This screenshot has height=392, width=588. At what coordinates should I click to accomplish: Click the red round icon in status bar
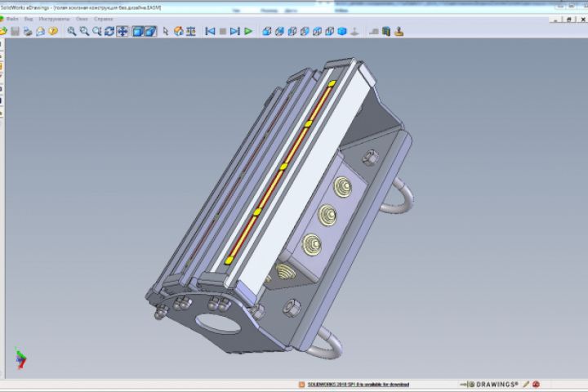[x=537, y=384]
